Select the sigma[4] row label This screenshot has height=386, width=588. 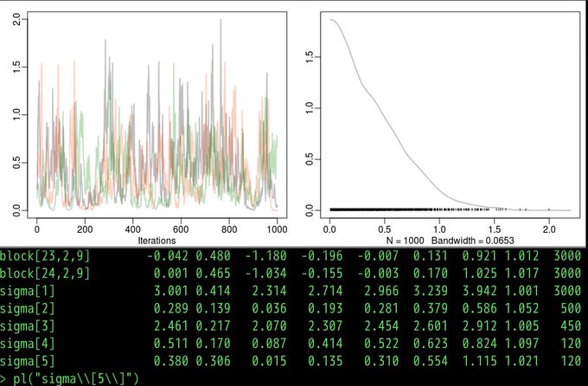(28, 344)
